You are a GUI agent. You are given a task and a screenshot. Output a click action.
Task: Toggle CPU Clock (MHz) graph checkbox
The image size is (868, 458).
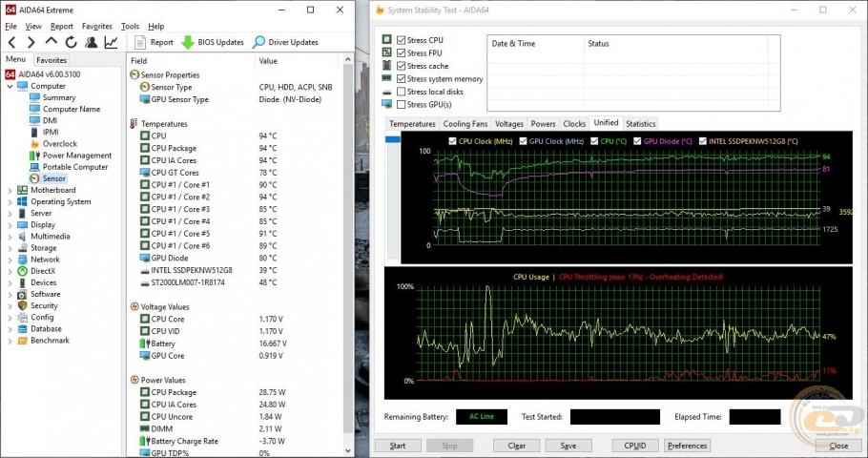point(453,141)
